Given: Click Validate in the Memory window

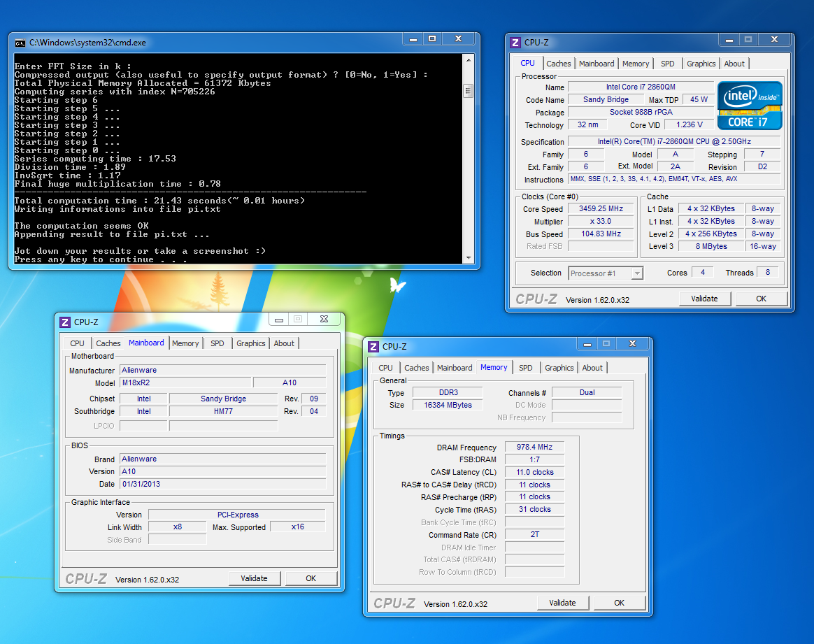Looking at the screenshot, I should click(562, 603).
